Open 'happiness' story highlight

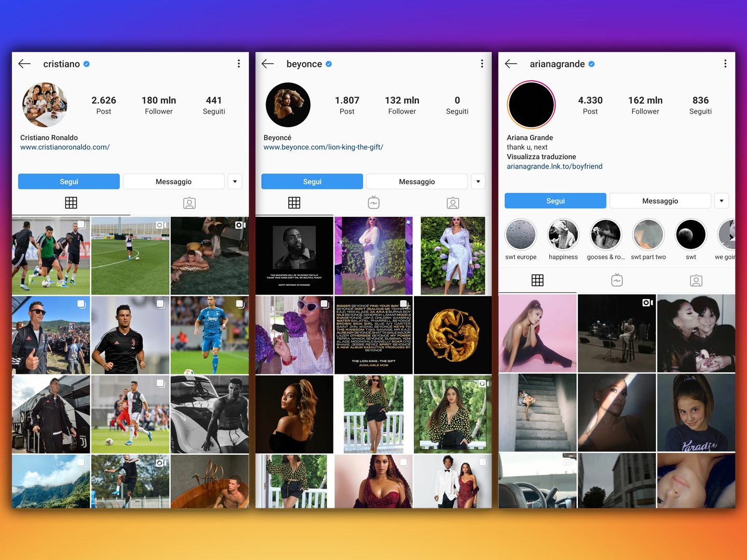(563, 234)
